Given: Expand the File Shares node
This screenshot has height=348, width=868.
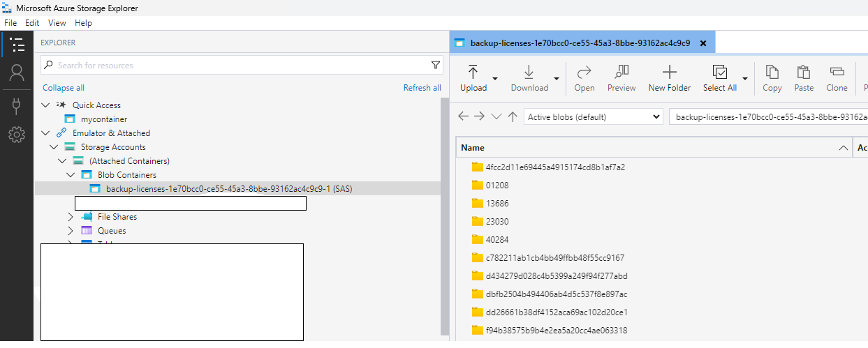Looking at the screenshot, I should pos(71,217).
